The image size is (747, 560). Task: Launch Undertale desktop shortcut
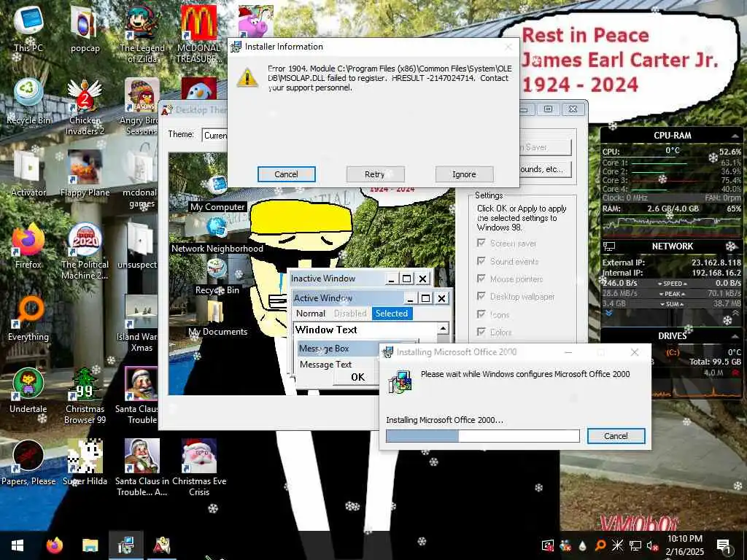tap(28, 389)
